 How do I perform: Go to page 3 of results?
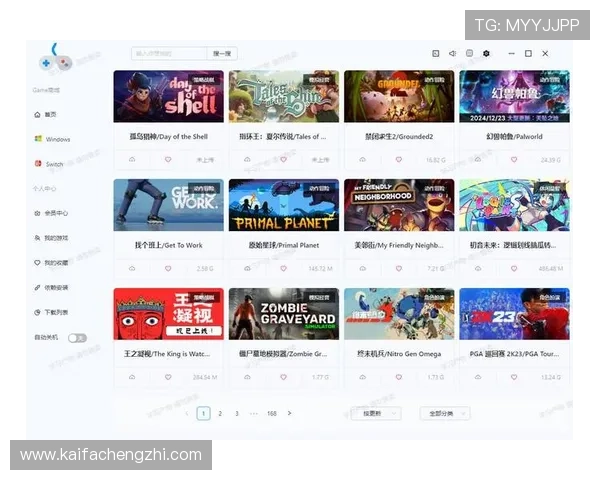pos(237,413)
